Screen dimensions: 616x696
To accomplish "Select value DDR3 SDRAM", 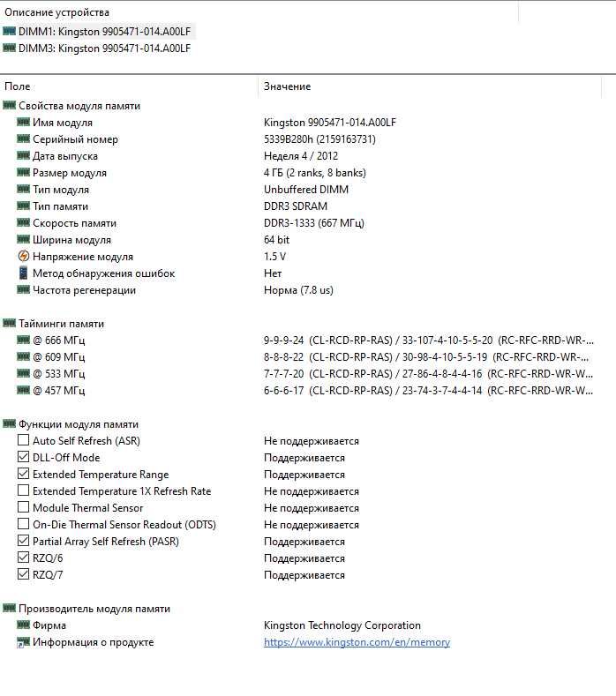I will click(x=296, y=206).
